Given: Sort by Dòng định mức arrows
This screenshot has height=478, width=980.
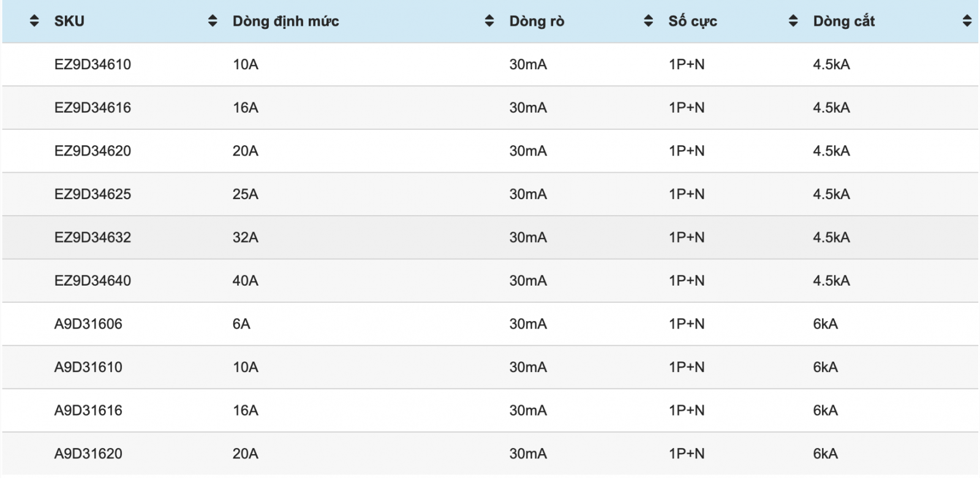Looking at the screenshot, I should point(489,21).
